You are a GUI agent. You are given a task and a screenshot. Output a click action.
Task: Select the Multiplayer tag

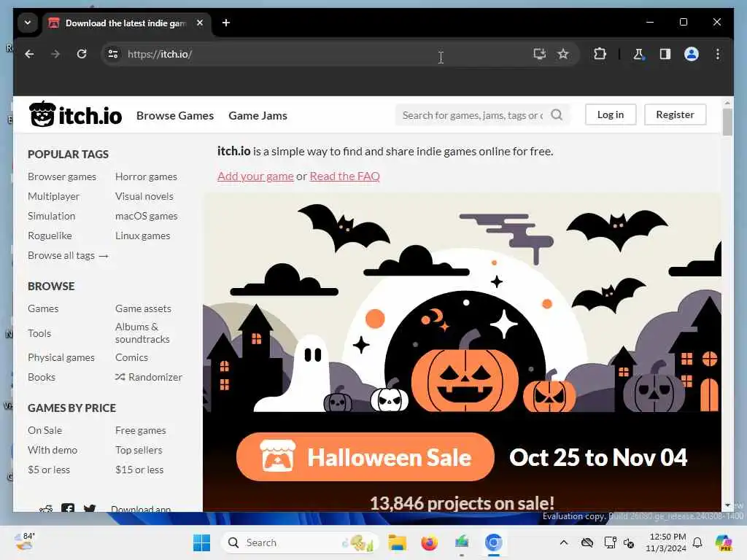click(x=54, y=196)
